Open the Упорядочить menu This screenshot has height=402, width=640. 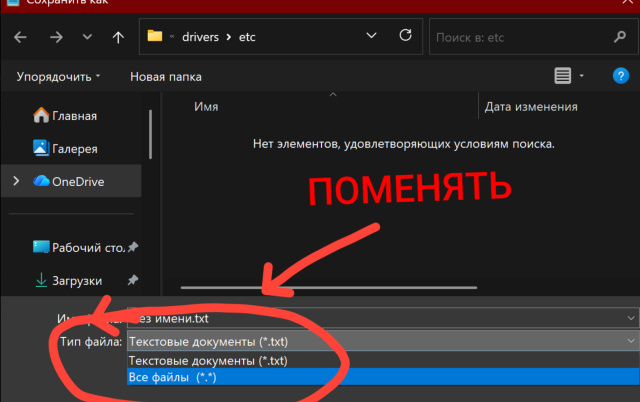tap(58, 77)
